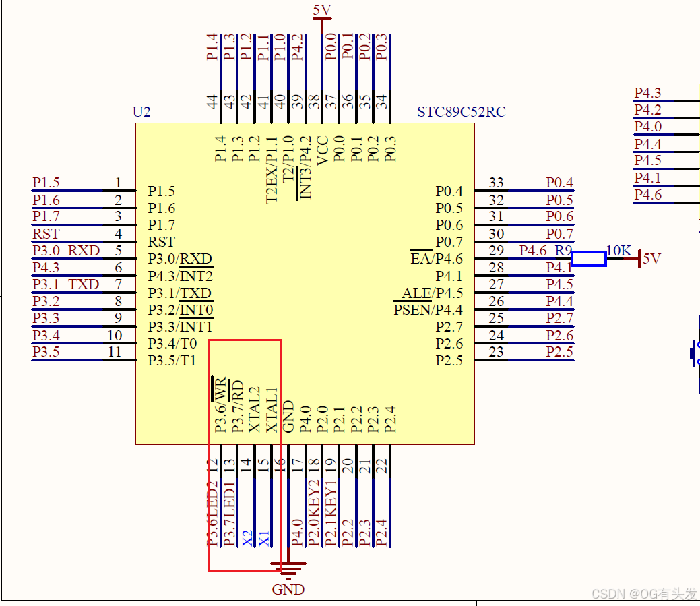Select the P2.1KEY1 net label below pin 19

(x=331, y=514)
